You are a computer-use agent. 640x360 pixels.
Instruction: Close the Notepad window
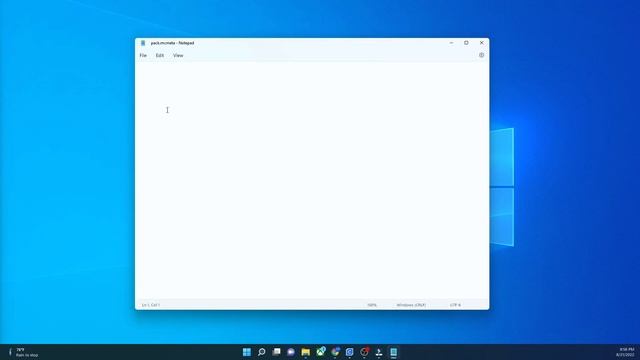click(x=482, y=43)
